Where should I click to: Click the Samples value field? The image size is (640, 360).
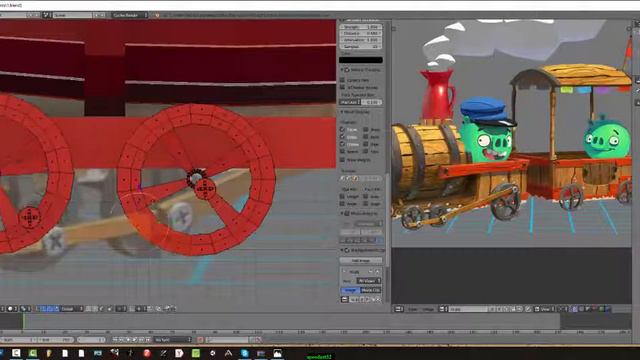click(x=361, y=47)
